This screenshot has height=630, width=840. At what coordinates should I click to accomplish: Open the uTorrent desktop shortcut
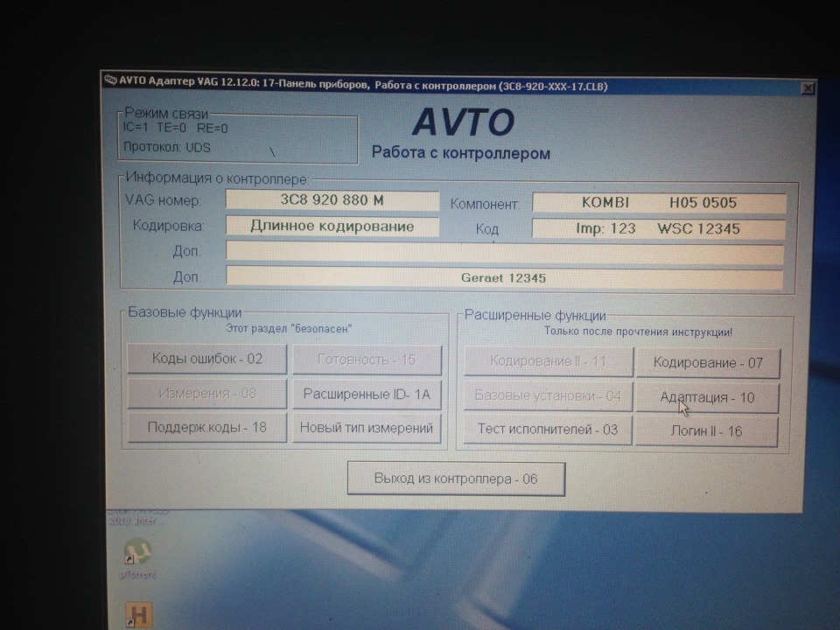coord(137,559)
